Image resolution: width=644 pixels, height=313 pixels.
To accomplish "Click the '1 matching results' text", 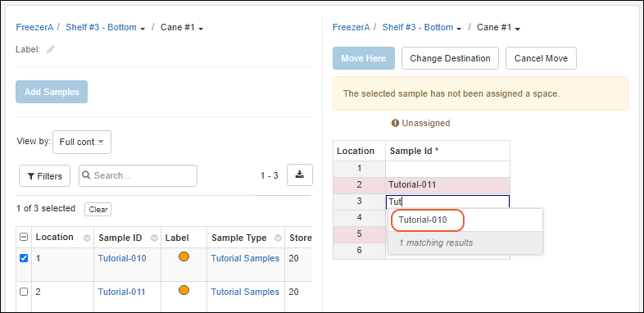I will [x=436, y=243].
